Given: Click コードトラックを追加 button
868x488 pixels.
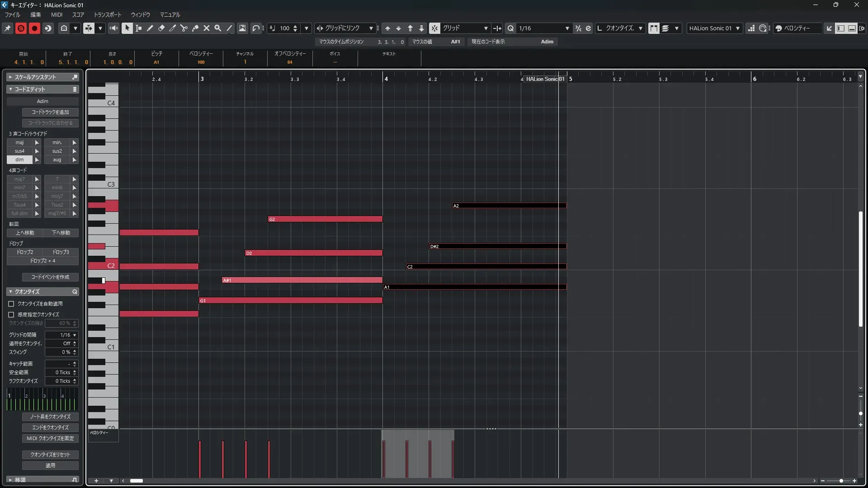Looking at the screenshot, I should [x=50, y=112].
